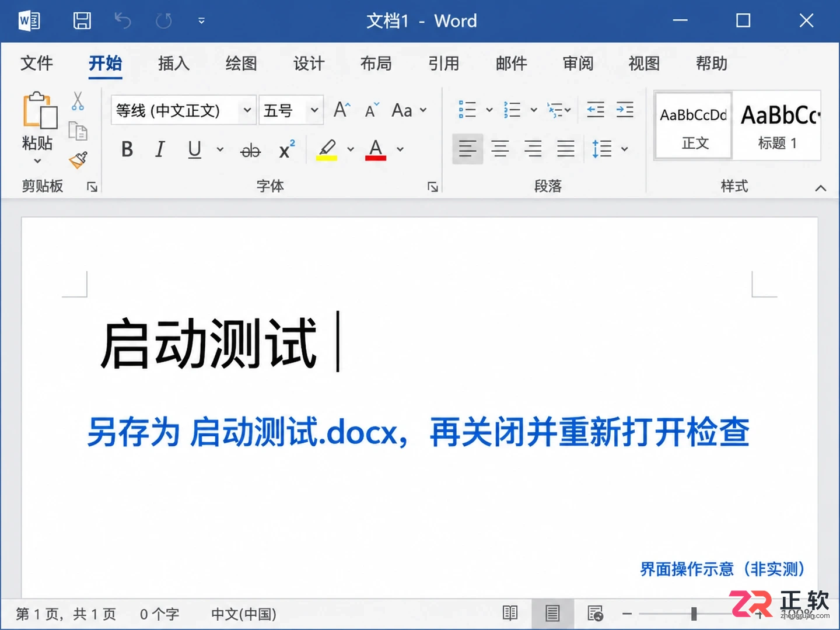The image size is (840, 630).
Task: Increase font size with the larger A
Action: pos(342,110)
